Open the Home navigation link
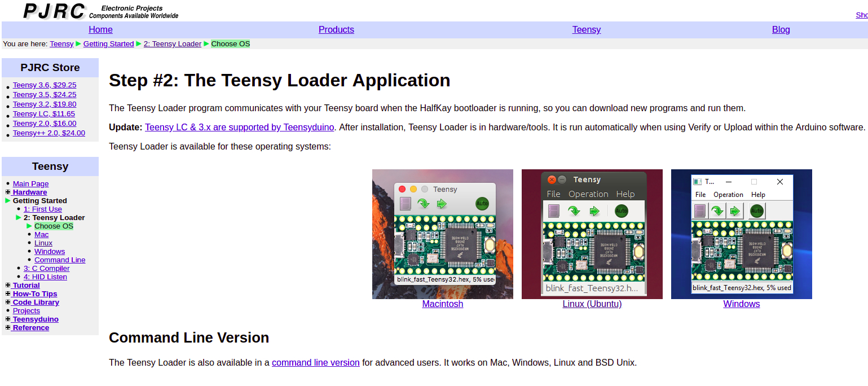Image resolution: width=868 pixels, height=386 pixels. (x=100, y=30)
